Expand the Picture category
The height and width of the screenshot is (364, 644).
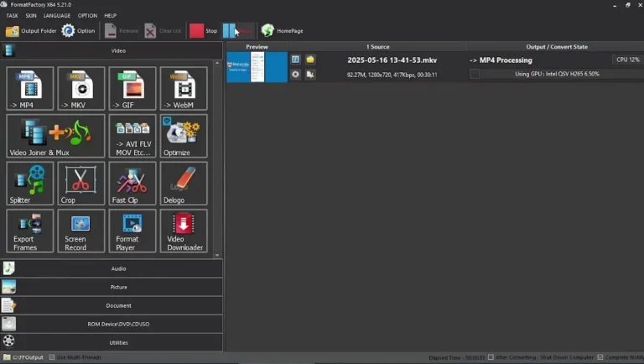tap(112, 287)
